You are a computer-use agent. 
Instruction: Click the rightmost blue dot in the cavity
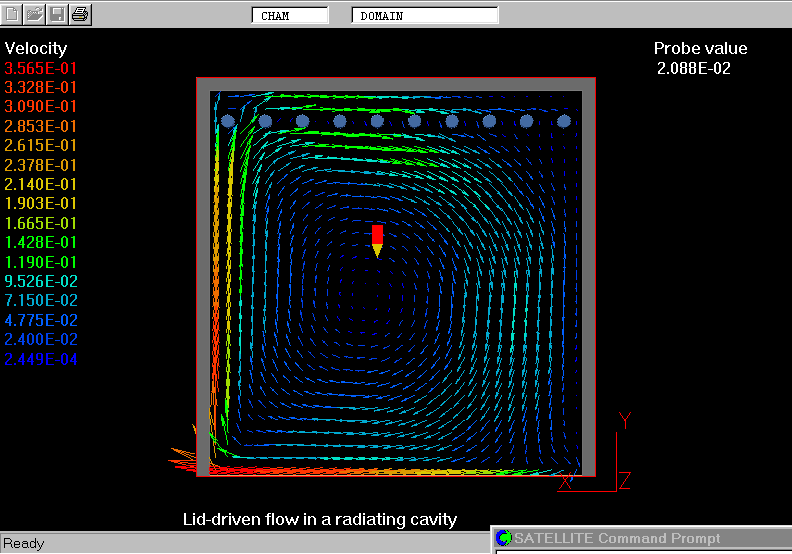564,121
